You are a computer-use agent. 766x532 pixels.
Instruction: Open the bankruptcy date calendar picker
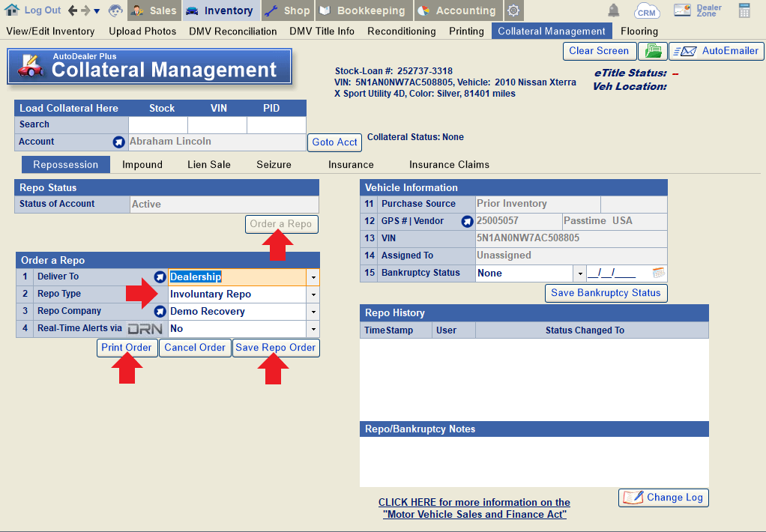coord(659,273)
